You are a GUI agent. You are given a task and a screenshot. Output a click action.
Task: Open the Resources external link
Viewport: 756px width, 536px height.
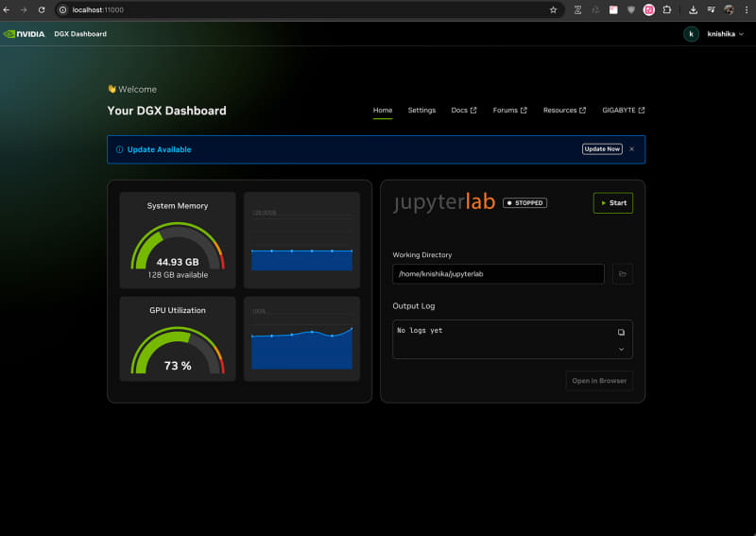click(564, 110)
